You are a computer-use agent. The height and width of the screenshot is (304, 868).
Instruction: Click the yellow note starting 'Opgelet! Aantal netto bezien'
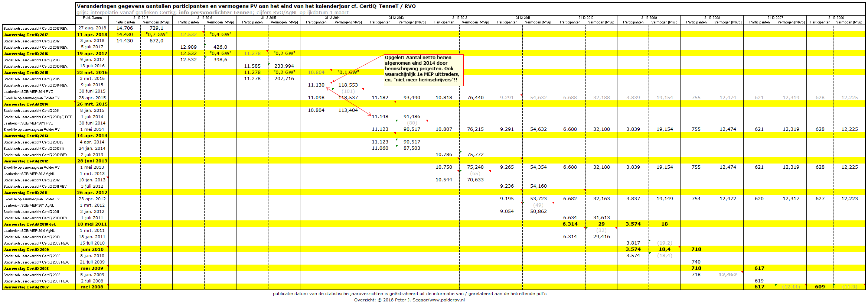[424, 70]
